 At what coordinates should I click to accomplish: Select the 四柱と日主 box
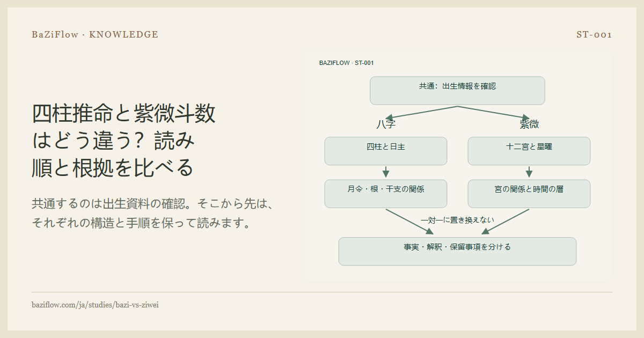(x=386, y=151)
